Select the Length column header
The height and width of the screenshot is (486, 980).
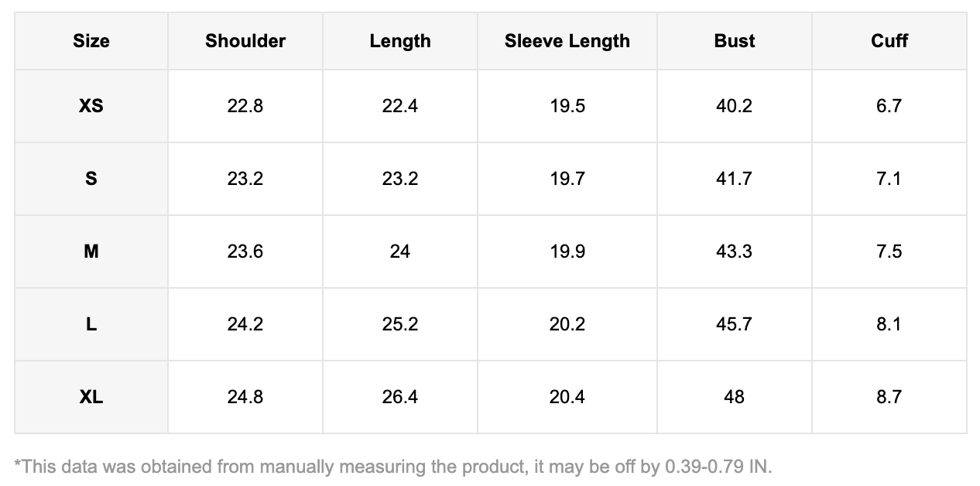tap(400, 41)
